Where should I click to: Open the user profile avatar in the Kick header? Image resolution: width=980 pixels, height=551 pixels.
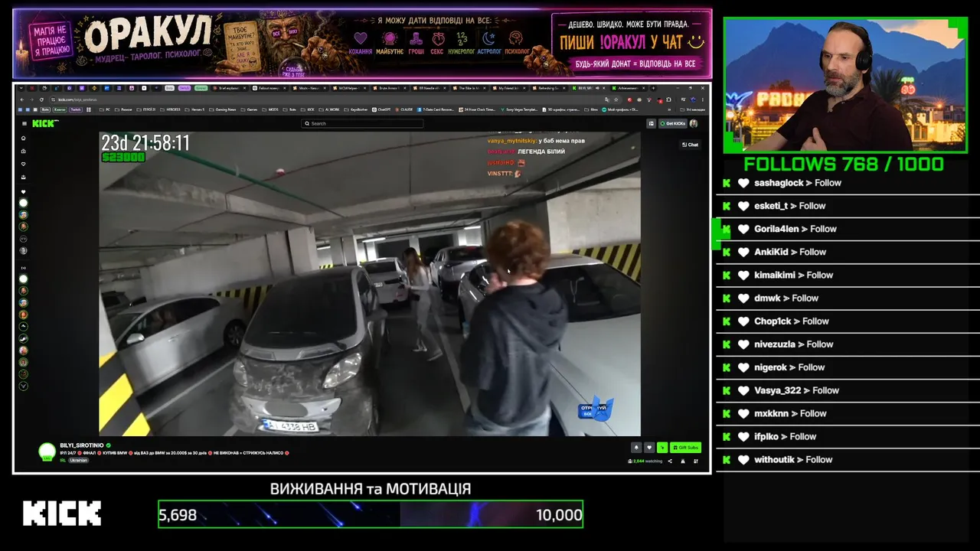(x=694, y=123)
